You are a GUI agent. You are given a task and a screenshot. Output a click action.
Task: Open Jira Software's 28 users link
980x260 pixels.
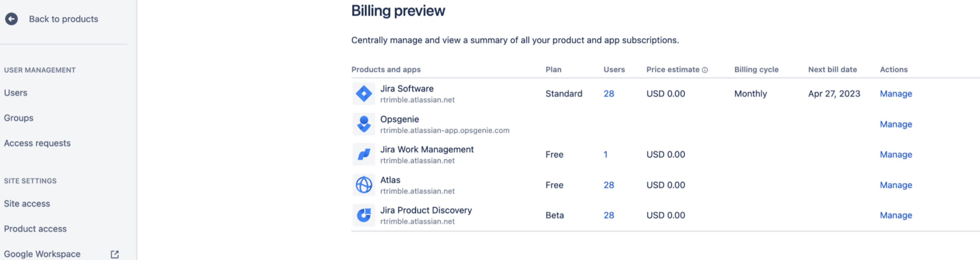point(609,94)
